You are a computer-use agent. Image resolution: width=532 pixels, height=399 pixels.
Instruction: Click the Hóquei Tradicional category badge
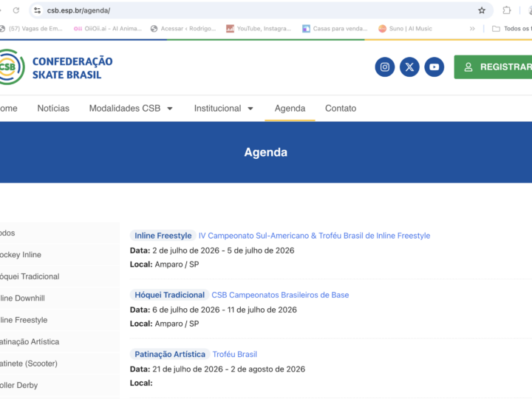(x=169, y=295)
